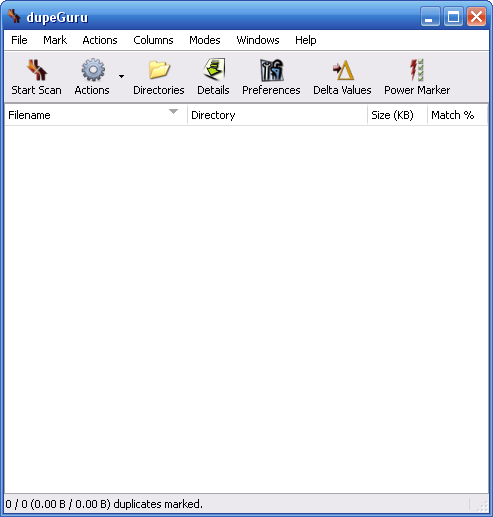The height and width of the screenshot is (517, 493).
Task: Minimize the dupeGuru window
Action: pos(430,16)
